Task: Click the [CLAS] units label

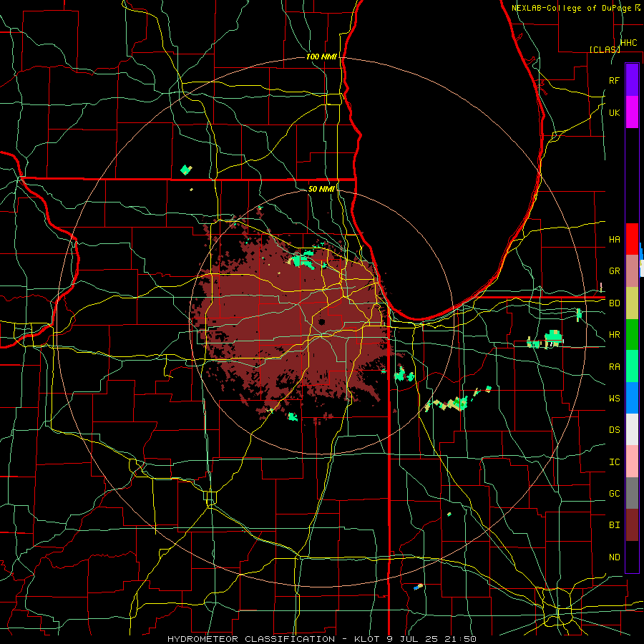Action: 605,49
